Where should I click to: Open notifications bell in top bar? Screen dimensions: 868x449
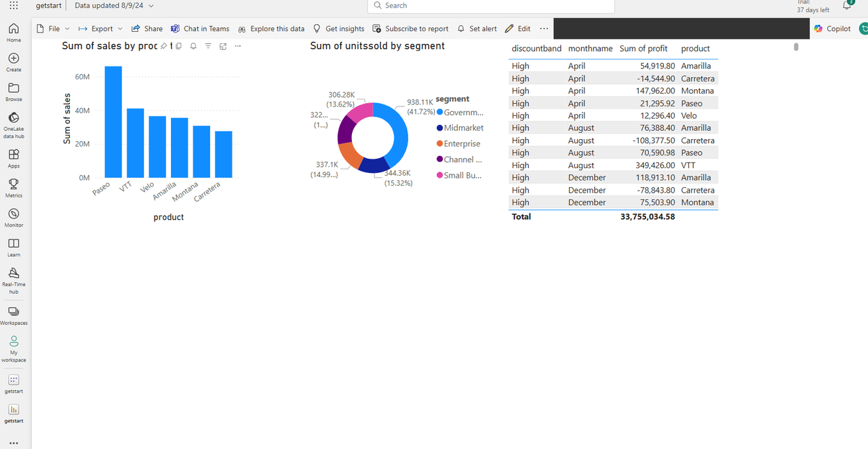[x=846, y=5]
